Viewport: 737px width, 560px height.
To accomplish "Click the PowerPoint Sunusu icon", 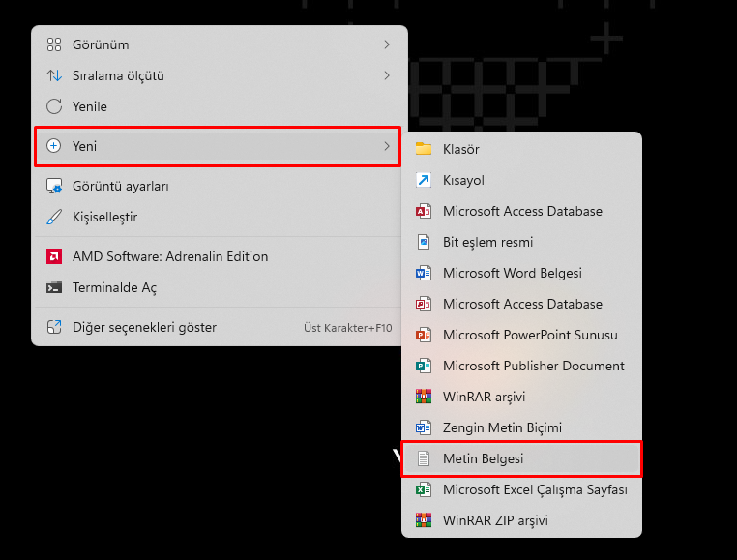I will 423,335.
